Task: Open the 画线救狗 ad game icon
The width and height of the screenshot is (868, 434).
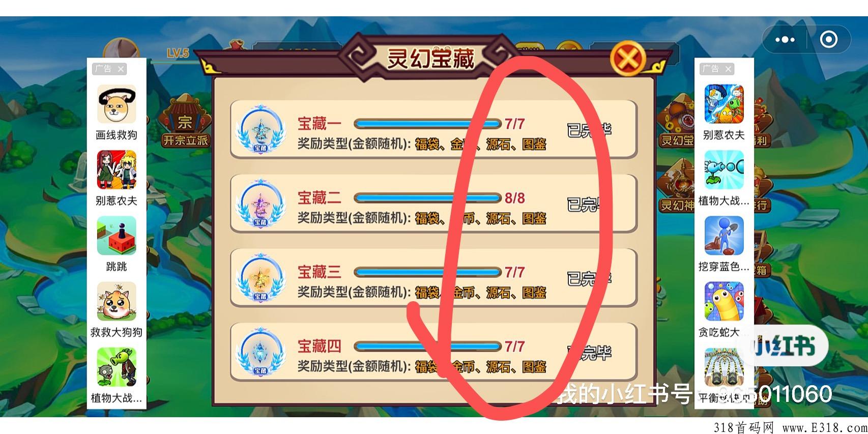Action: (x=117, y=105)
